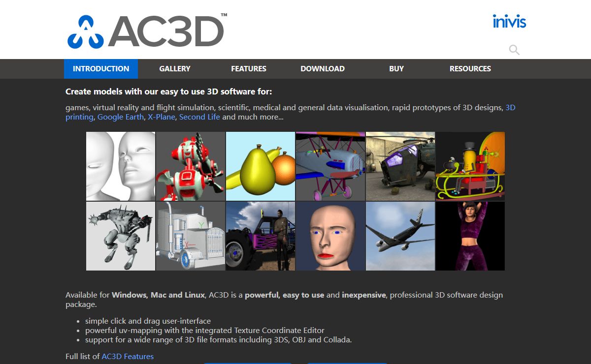
Task: Open the Second Life link
Action: point(199,117)
